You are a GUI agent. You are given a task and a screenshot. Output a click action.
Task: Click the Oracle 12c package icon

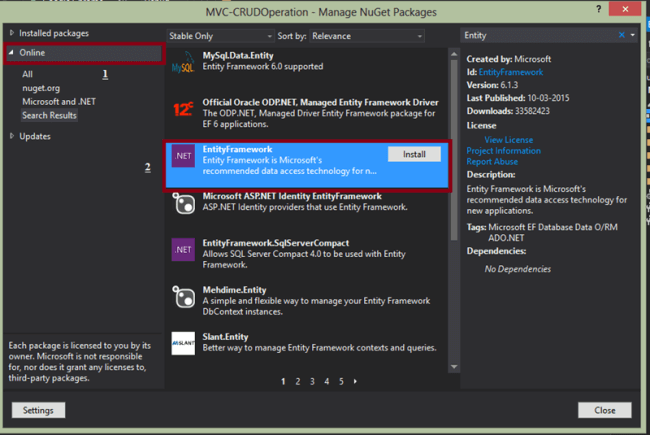183,109
